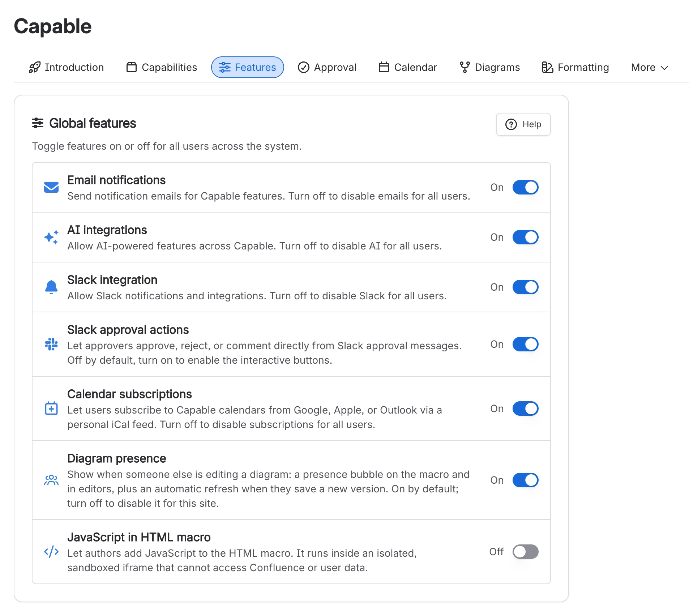Switch to the Capabilities tab
The image size is (689, 616).
coord(162,67)
